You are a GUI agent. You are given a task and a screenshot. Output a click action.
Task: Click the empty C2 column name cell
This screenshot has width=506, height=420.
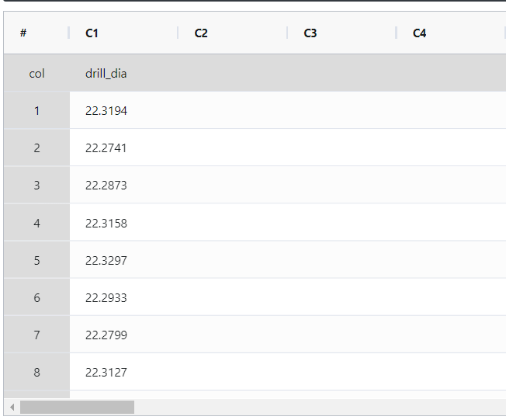[x=233, y=73]
